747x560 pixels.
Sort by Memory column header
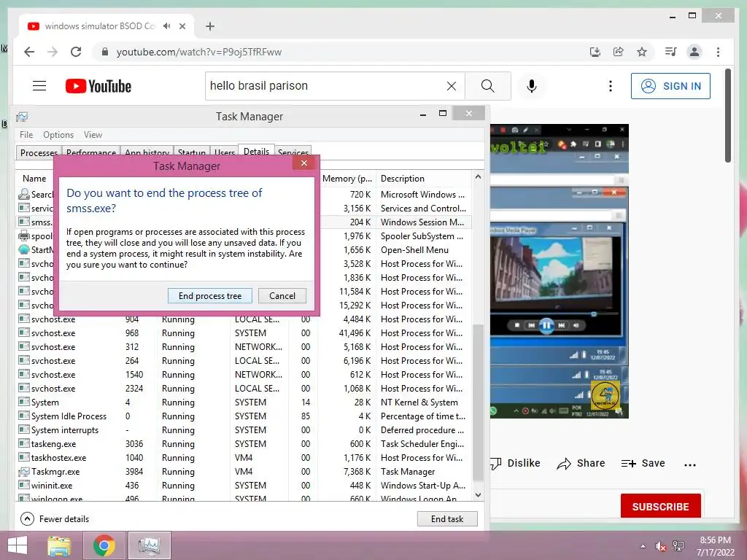tap(347, 179)
